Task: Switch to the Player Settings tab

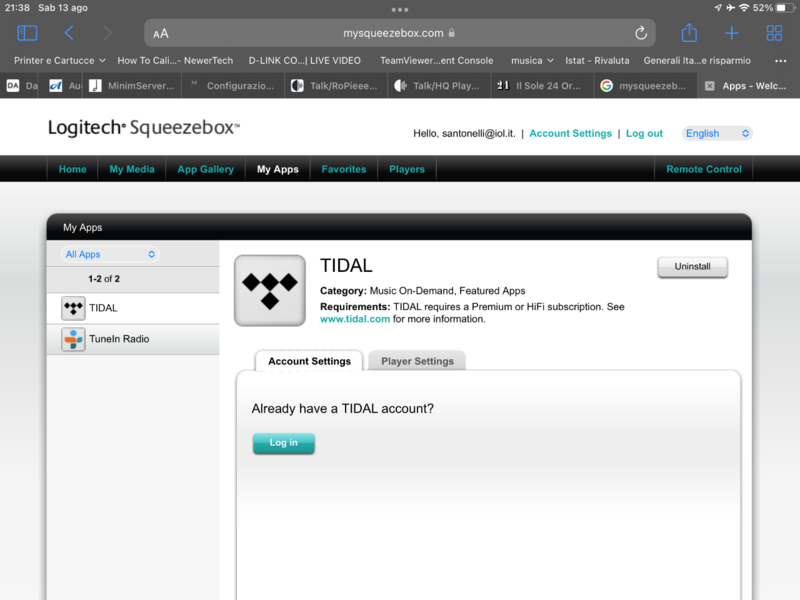Action: (417, 361)
